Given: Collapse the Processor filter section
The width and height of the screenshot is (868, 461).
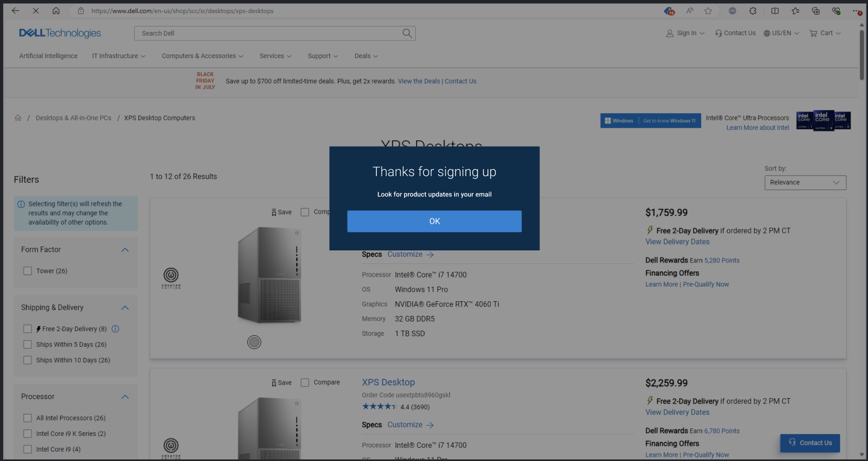Looking at the screenshot, I should tap(125, 397).
